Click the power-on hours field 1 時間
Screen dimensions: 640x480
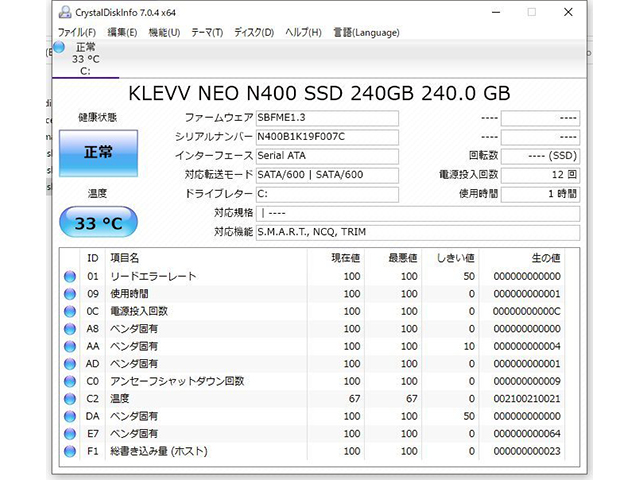[540, 194]
